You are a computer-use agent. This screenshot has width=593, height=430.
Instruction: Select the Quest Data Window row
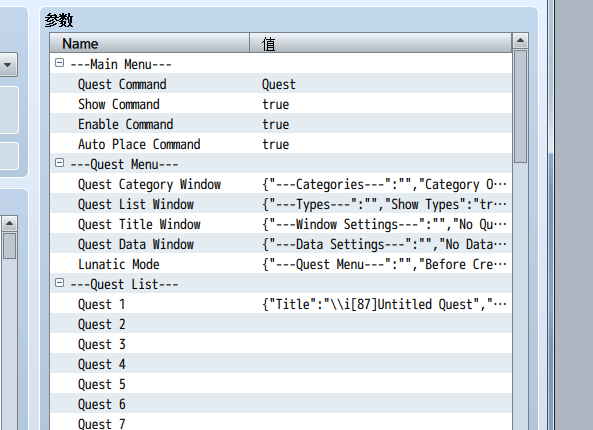281,244
